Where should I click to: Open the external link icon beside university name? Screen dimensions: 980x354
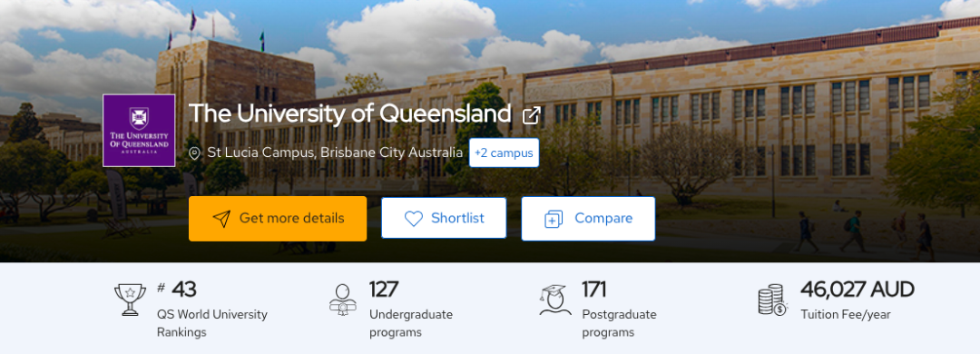531,115
